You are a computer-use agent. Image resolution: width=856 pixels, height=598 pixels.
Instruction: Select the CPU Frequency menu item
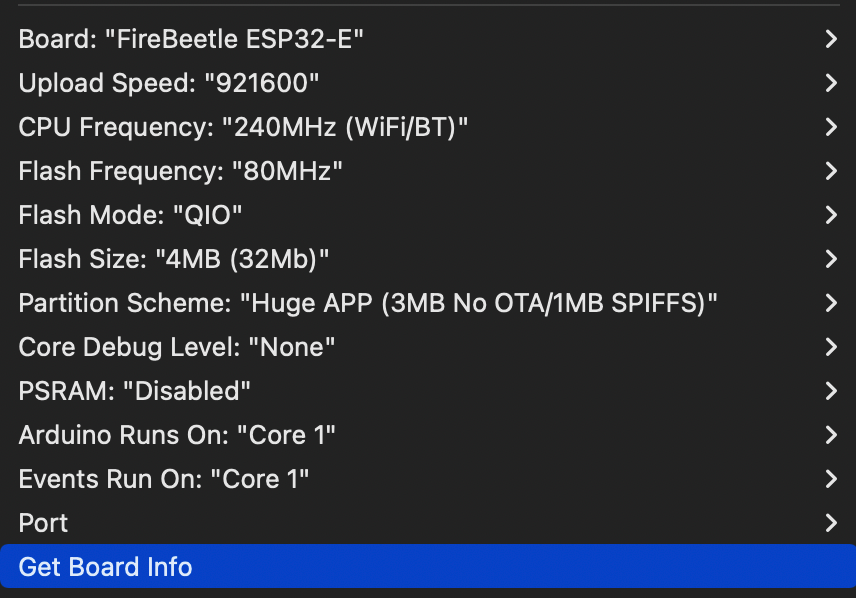pyautogui.click(x=428, y=127)
